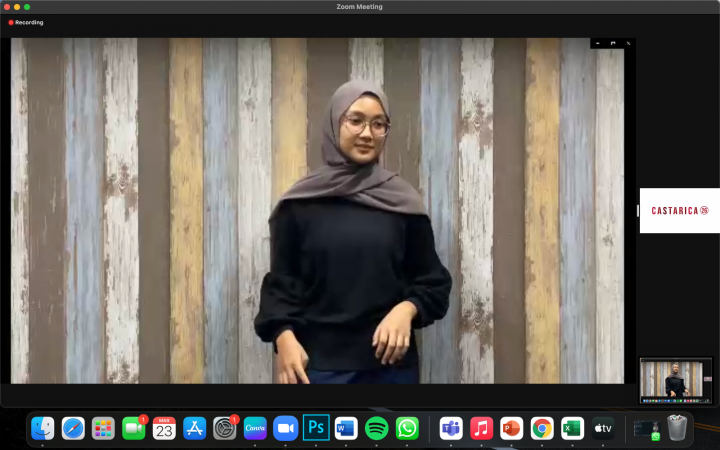
Task: Select the small self-view video thumbnail
Action: [675, 380]
